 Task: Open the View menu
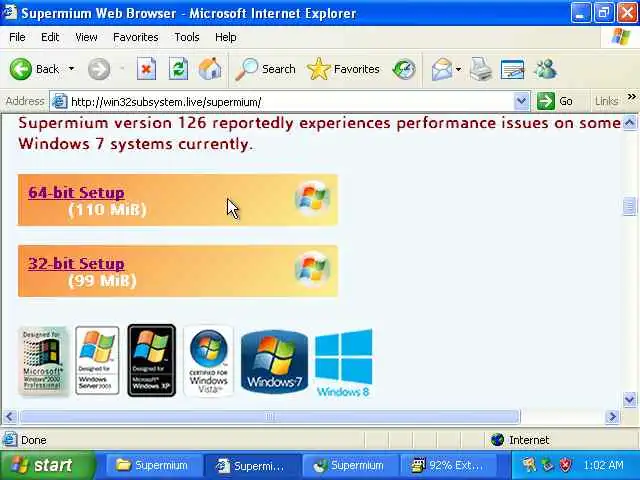(86, 37)
